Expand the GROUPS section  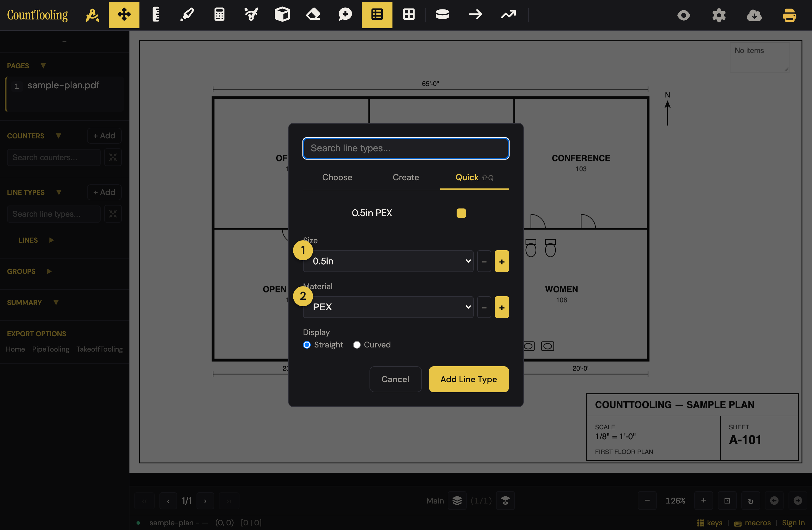(49, 271)
